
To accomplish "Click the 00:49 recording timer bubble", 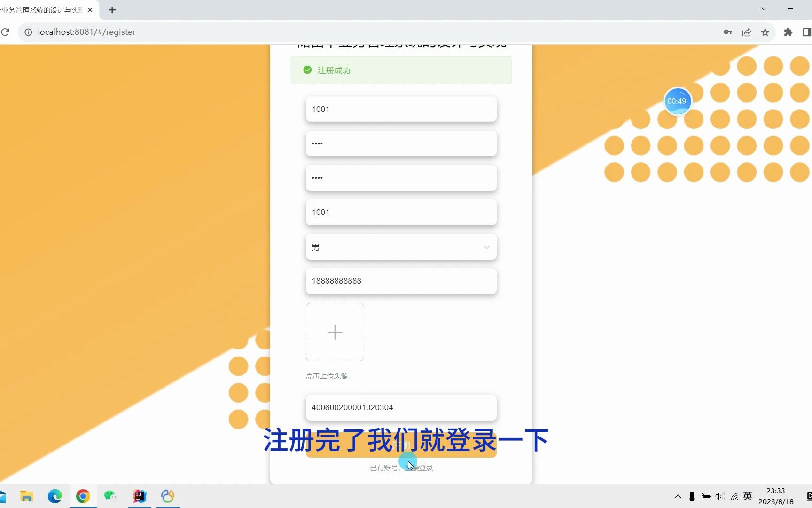I will (x=677, y=101).
